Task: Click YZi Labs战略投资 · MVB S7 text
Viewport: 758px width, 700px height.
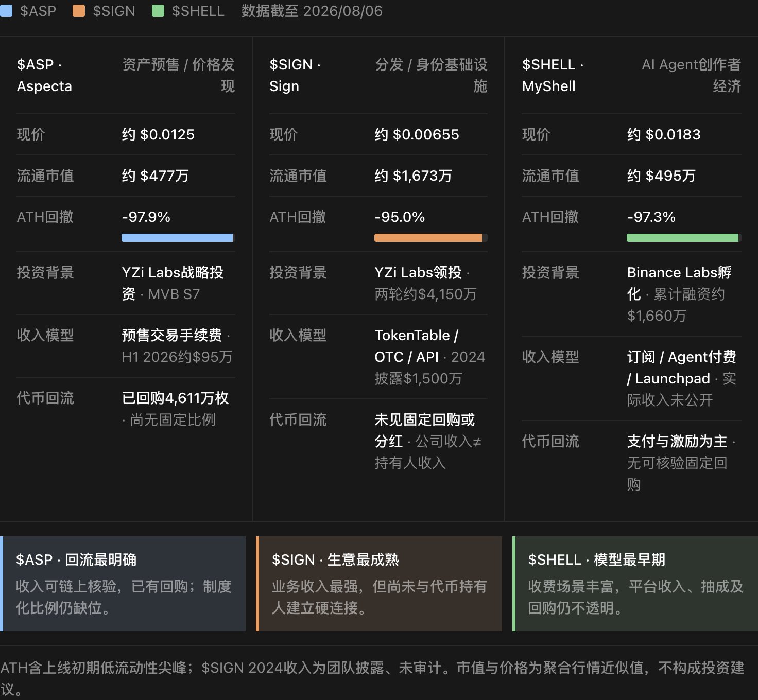Action: (x=173, y=283)
